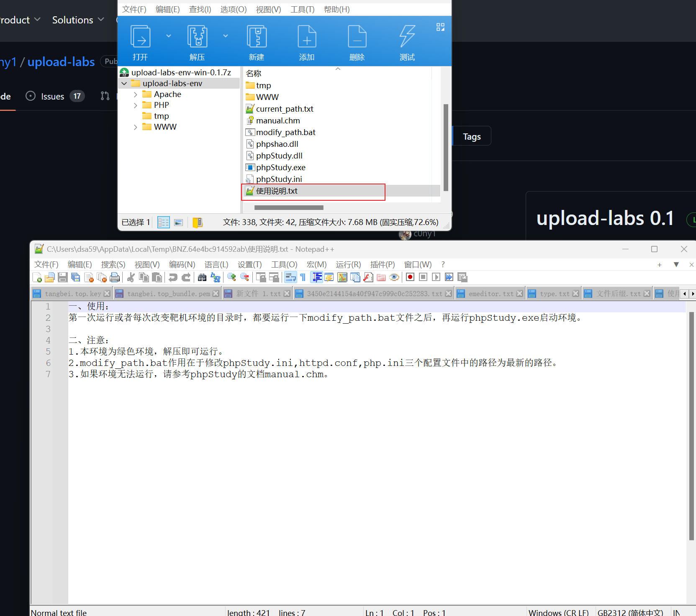
Task: Toggle Show All Characters pilcrow icon
Action: click(x=303, y=277)
